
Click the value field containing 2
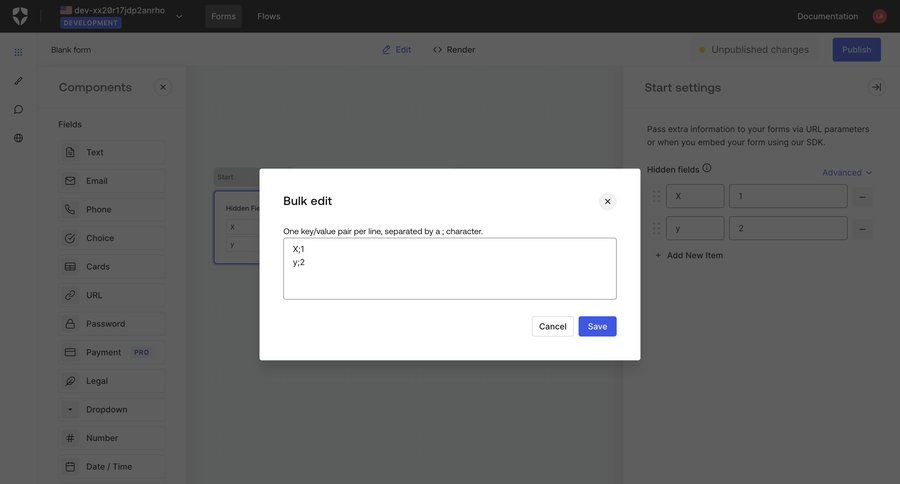tap(788, 229)
